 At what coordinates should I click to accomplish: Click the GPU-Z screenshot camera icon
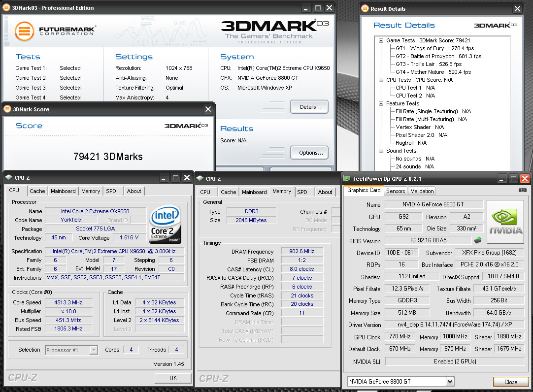[x=523, y=190]
